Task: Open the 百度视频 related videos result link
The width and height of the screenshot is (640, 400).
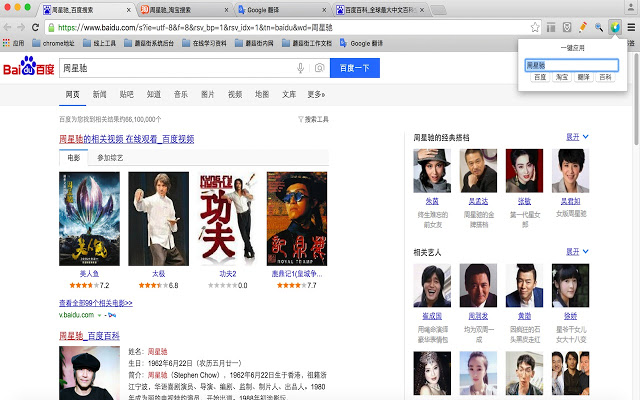Action: (x=127, y=139)
